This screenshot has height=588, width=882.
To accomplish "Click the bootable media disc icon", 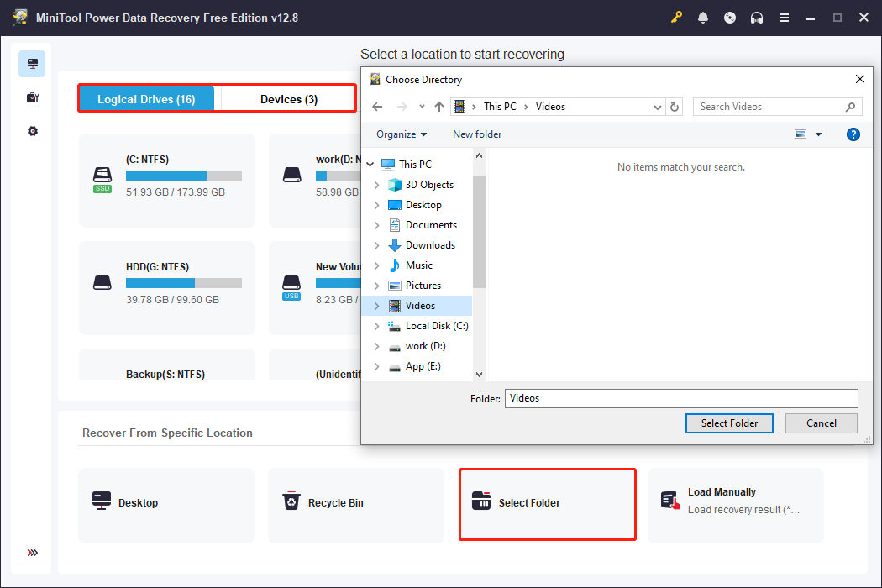I will click(730, 17).
